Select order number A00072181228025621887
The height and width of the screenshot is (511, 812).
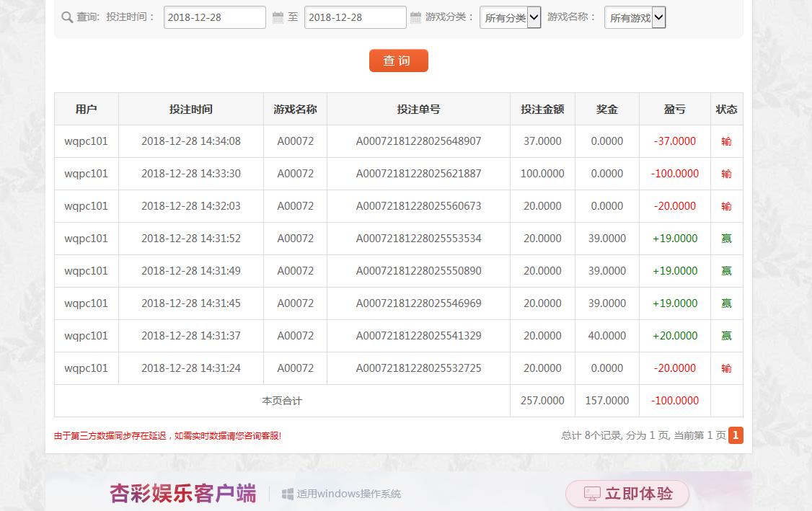pos(418,174)
